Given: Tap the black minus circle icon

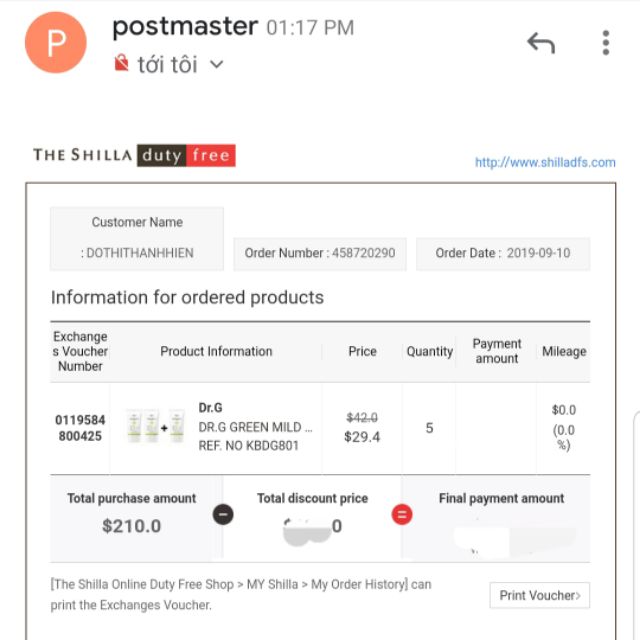Looking at the screenshot, I should 223,514.
